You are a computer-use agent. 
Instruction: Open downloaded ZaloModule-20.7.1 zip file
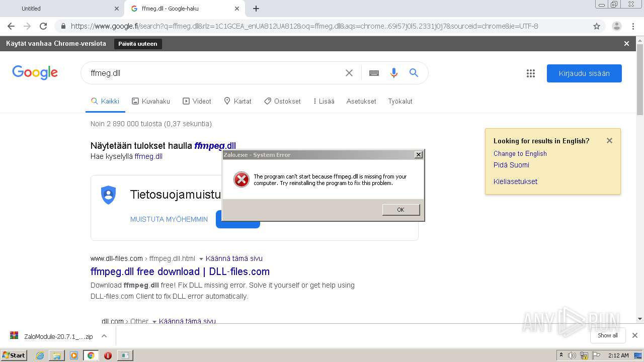click(52, 336)
